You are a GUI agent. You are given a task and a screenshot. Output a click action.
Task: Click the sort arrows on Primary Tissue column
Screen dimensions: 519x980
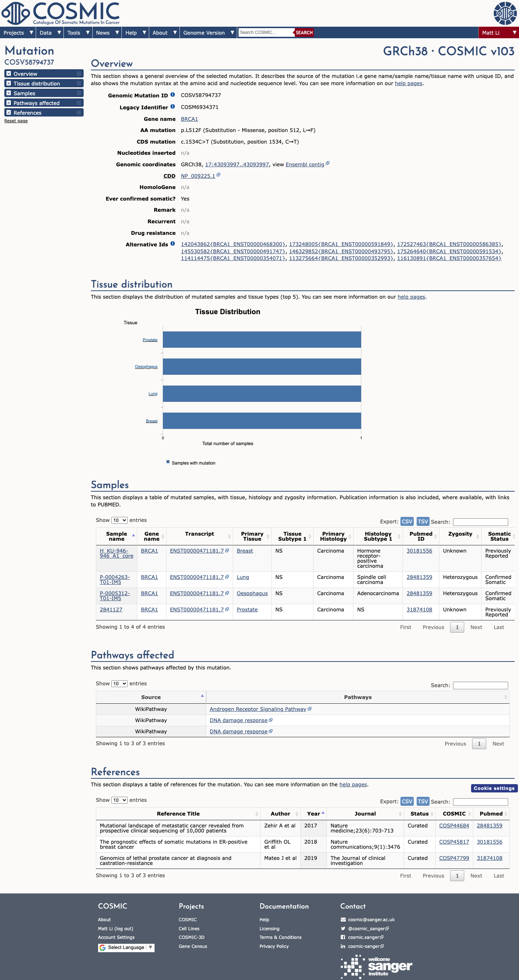268,536
